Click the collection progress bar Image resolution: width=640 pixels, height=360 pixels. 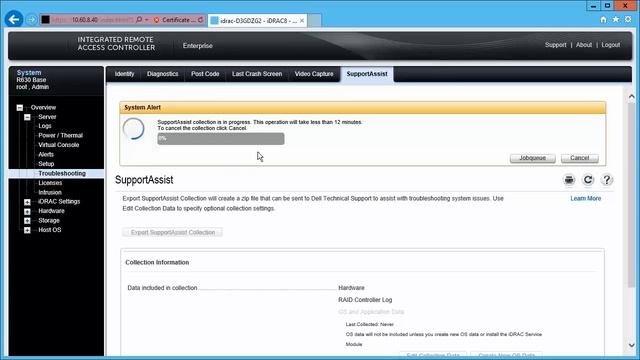coord(221,139)
